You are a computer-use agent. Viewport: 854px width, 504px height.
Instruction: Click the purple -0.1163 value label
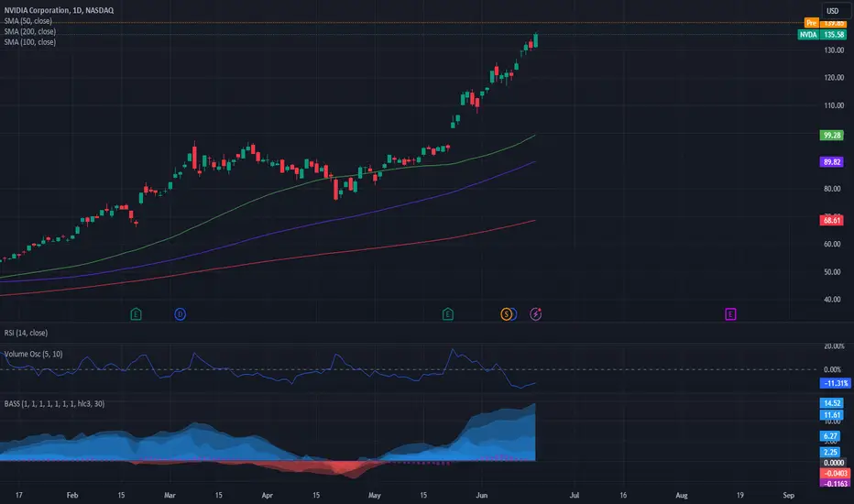(x=835, y=484)
